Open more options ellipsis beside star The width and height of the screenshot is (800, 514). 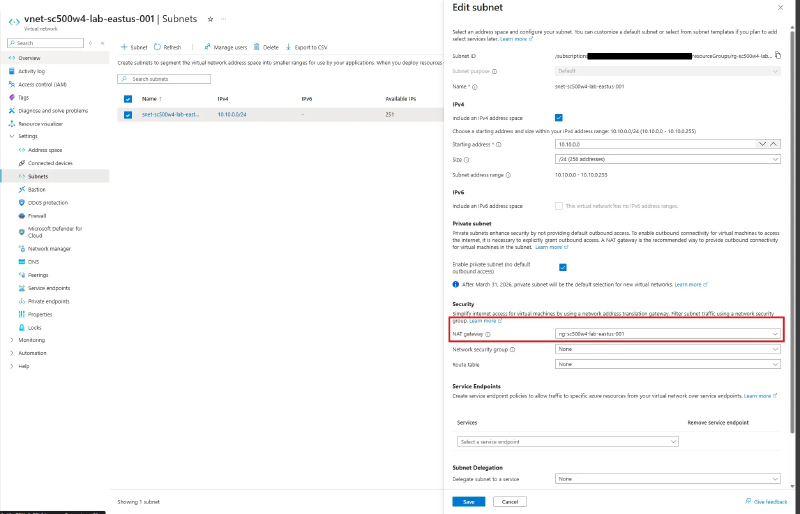pyautogui.click(x=223, y=19)
